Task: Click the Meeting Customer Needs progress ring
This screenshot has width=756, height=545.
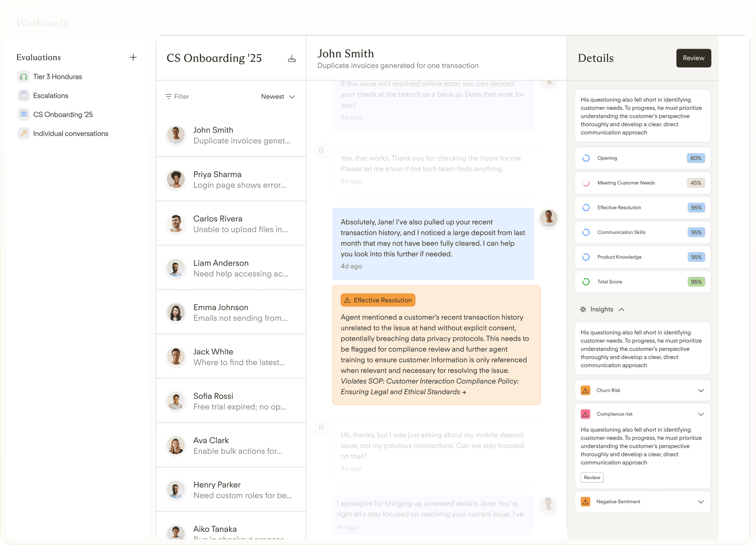Action: [x=586, y=183]
